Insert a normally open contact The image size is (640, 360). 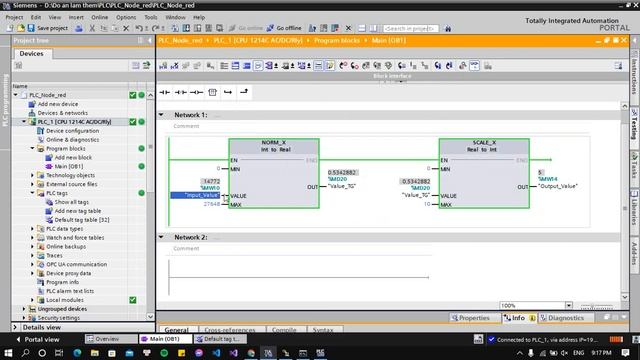tap(164, 93)
